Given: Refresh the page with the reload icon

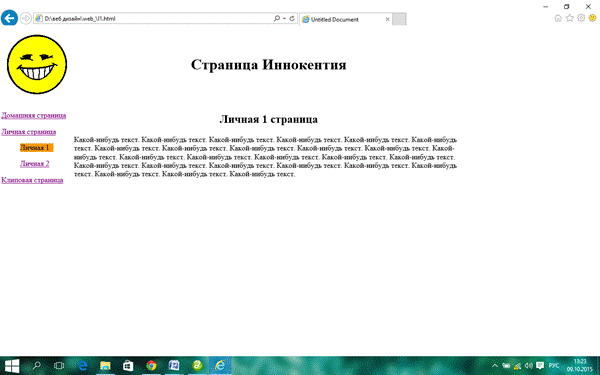Looking at the screenshot, I should (x=292, y=18).
